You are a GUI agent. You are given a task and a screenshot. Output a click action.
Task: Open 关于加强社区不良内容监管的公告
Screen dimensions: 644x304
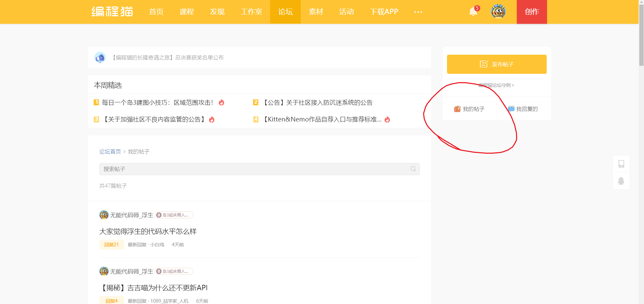154,119
